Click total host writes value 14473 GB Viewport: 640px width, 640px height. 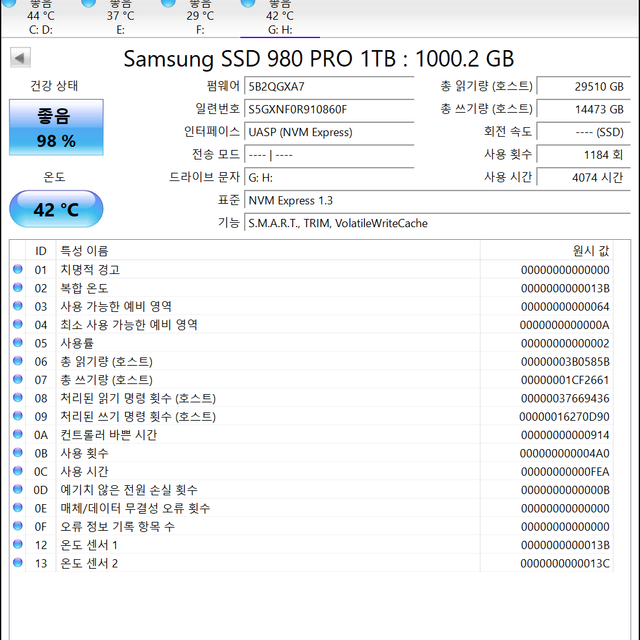point(583,109)
